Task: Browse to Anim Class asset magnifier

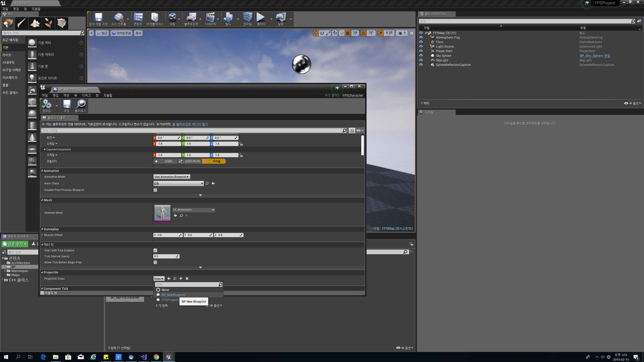Action: pos(207,183)
